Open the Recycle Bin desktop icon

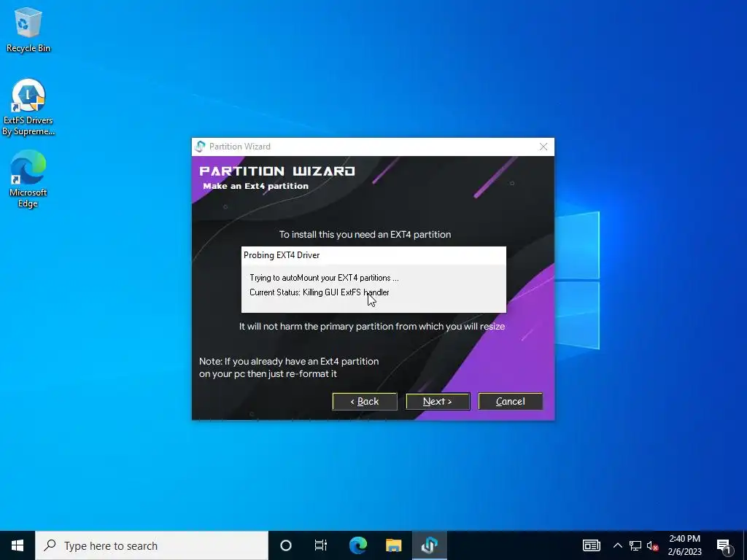coord(28,29)
